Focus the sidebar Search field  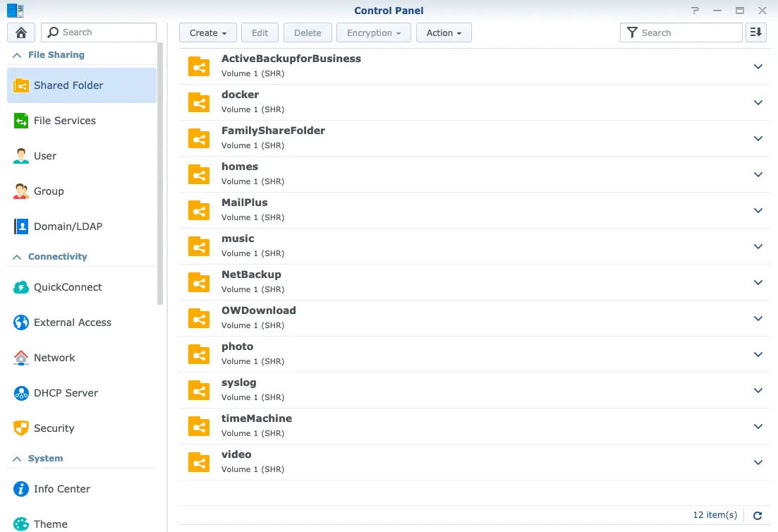tap(99, 32)
